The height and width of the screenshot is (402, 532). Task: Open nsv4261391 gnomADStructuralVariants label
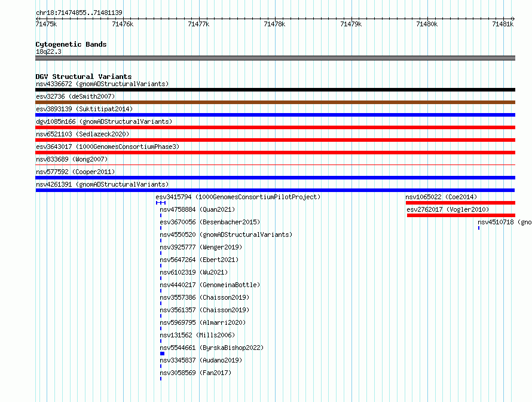pos(102,184)
